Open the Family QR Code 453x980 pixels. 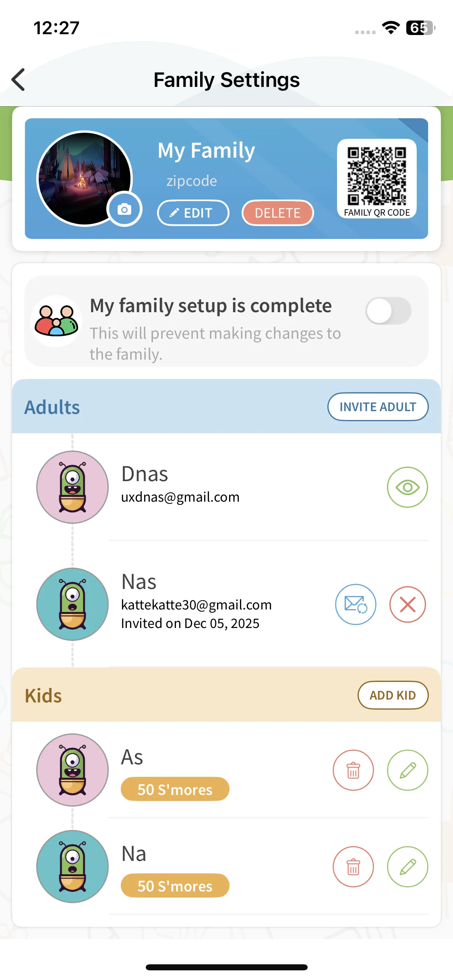[x=376, y=179]
